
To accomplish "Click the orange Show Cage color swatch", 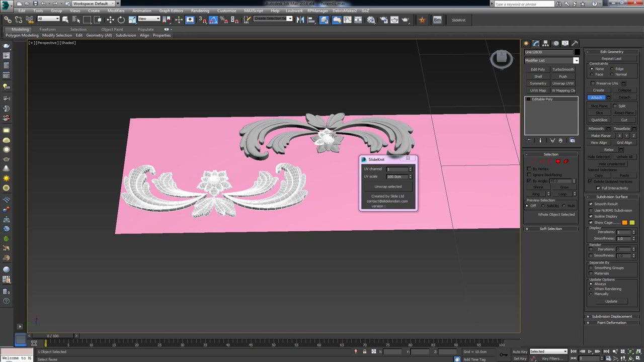I will (x=624, y=222).
